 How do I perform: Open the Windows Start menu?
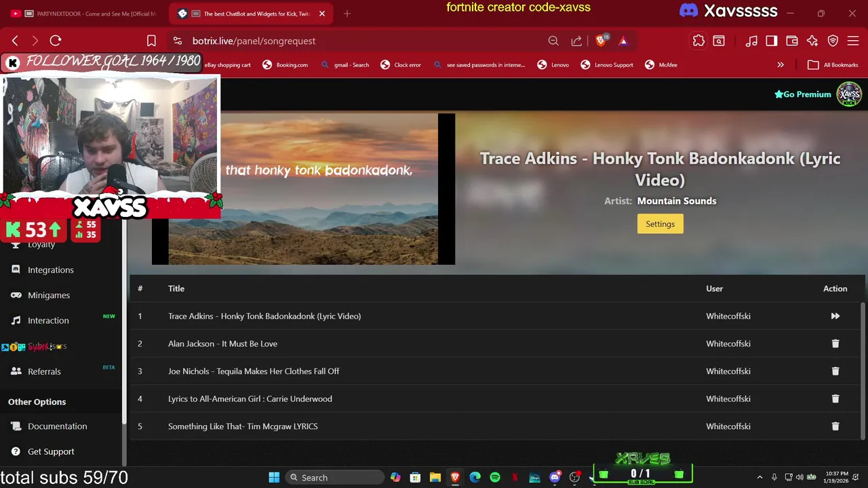click(274, 477)
